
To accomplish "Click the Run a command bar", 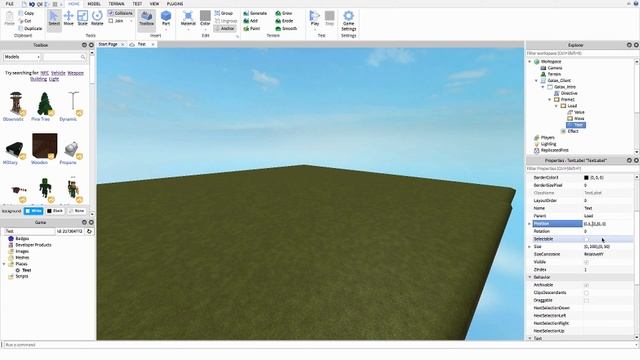I will [x=318, y=345].
